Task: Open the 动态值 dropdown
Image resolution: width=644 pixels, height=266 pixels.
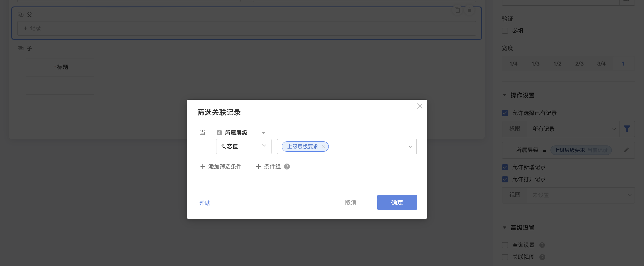Action: [244, 146]
